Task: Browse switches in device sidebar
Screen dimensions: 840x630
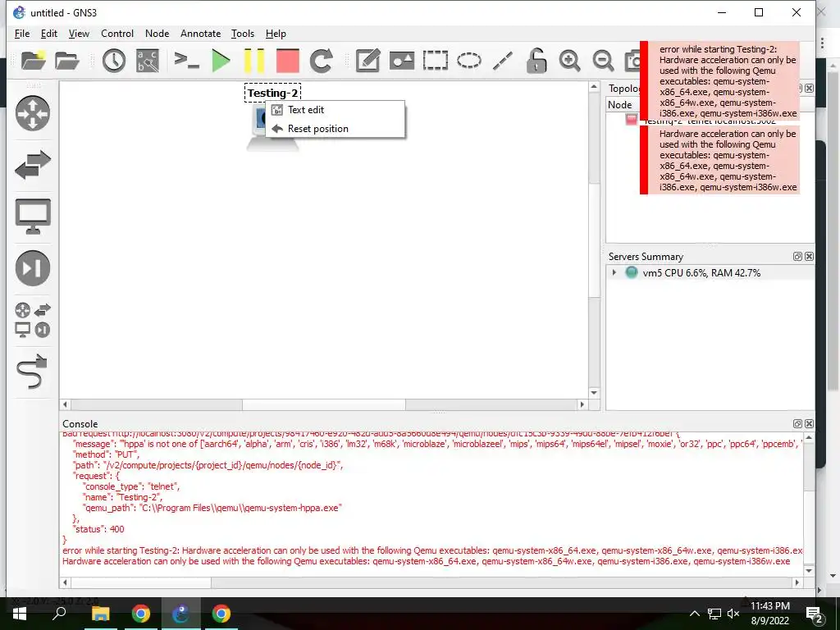Action: click(x=33, y=165)
